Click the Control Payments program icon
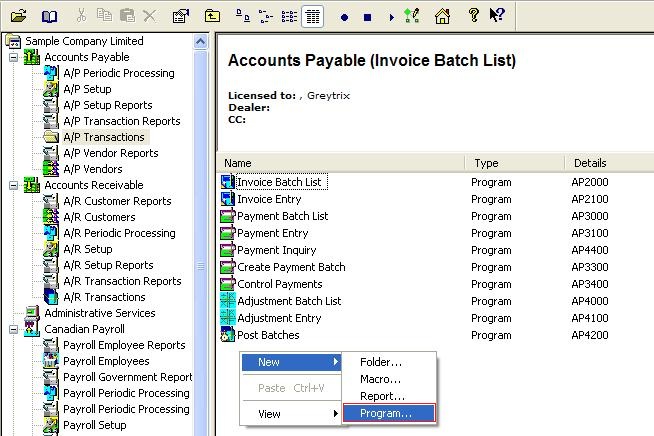 228,284
